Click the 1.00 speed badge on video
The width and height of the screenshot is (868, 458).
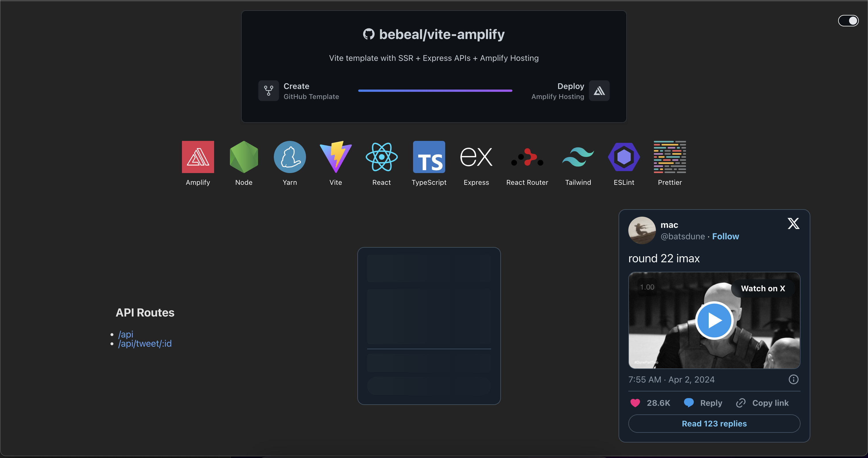pos(647,287)
